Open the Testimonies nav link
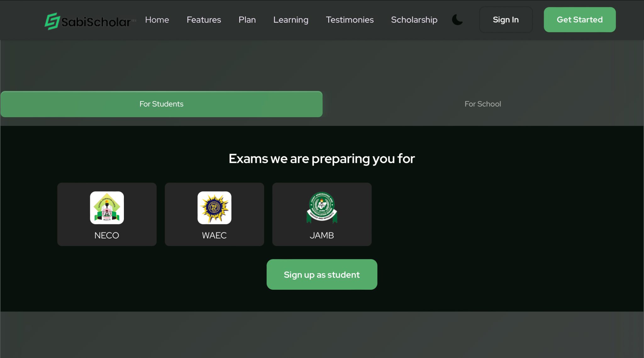The image size is (644, 358). (350, 20)
